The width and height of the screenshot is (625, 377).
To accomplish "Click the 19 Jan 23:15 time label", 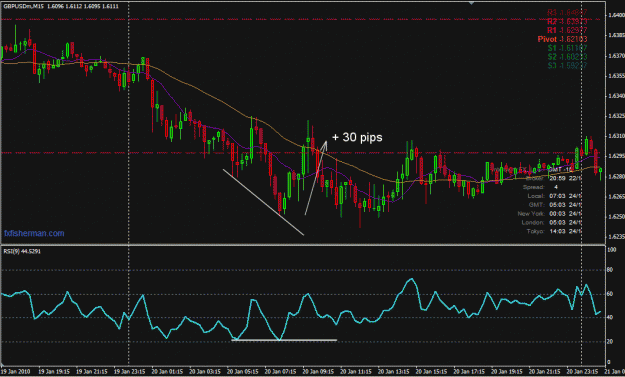I will pyautogui.click(x=130, y=371).
